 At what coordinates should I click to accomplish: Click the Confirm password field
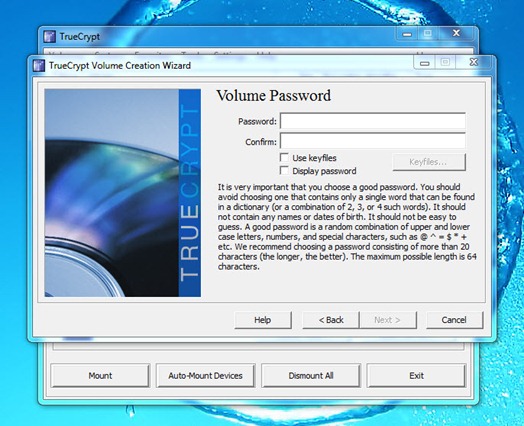pyautogui.click(x=373, y=141)
